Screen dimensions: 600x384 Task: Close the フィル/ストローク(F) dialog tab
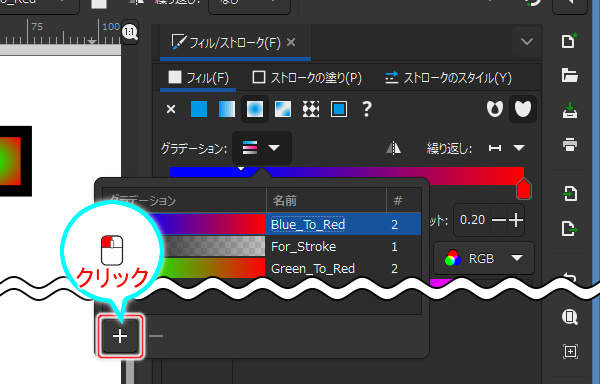click(x=291, y=42)
